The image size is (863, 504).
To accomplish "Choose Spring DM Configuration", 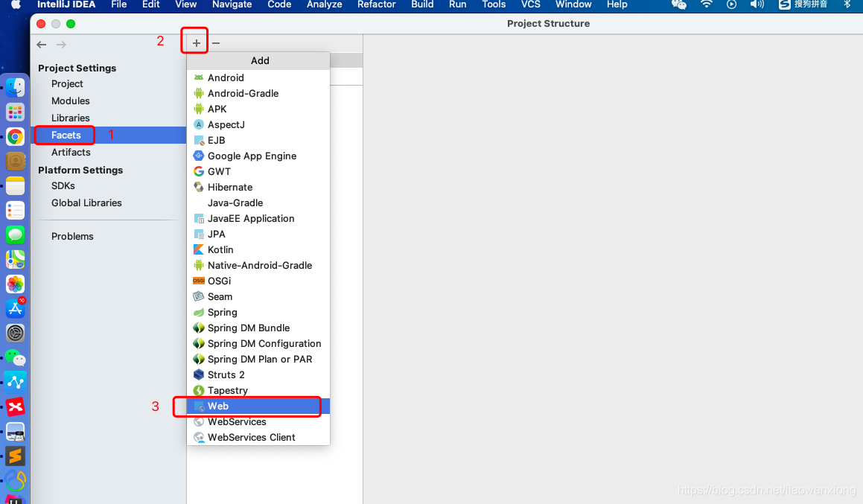I will 258,343.
